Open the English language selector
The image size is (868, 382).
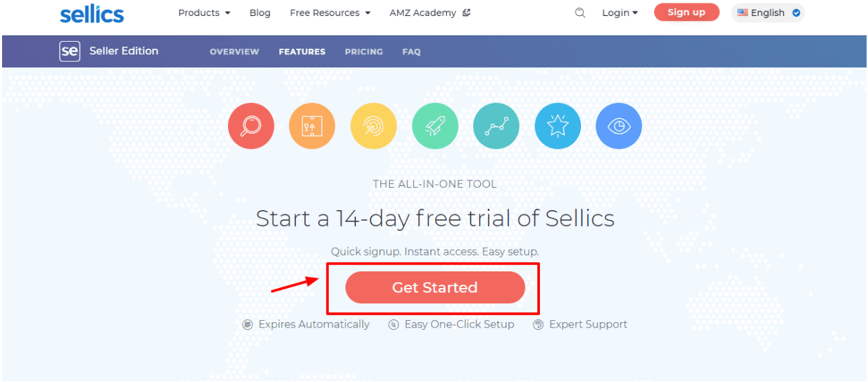(x=768, y=13)
